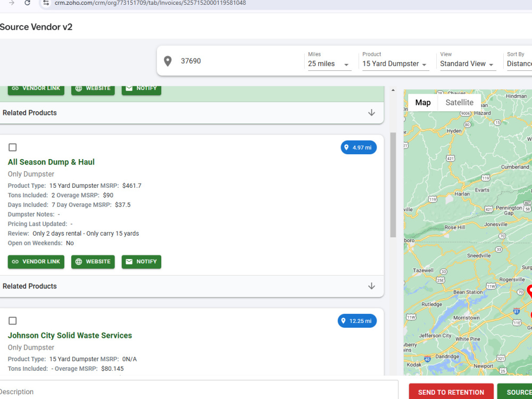Open Product dropdown showing 15 Yard Dumpster

point(395,64)
